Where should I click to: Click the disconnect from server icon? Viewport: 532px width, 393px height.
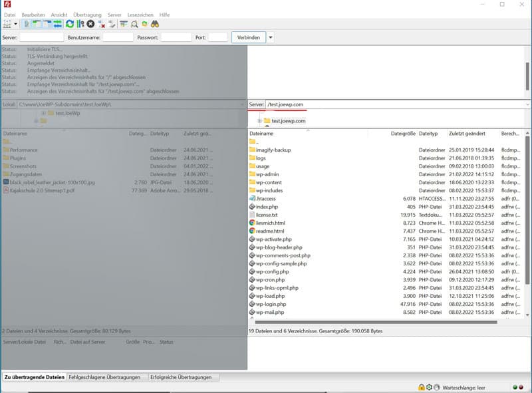[101, 24]
